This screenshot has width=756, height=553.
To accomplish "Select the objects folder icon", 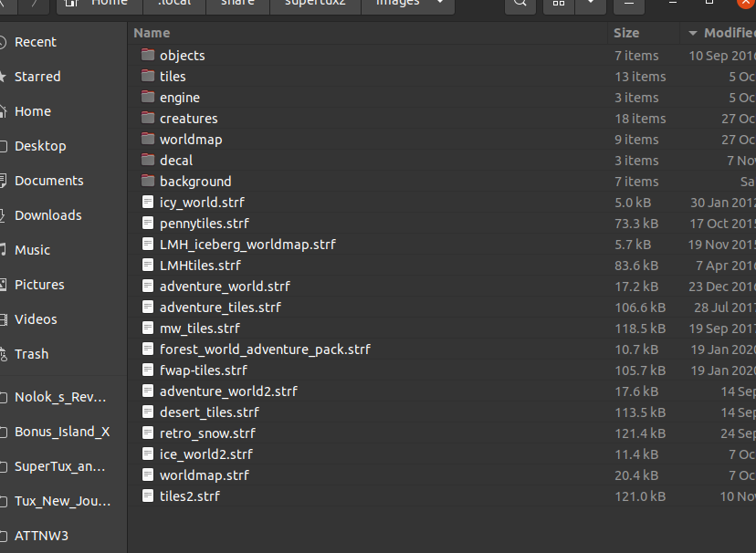I will pyautogui.click(x=148, y=56).
